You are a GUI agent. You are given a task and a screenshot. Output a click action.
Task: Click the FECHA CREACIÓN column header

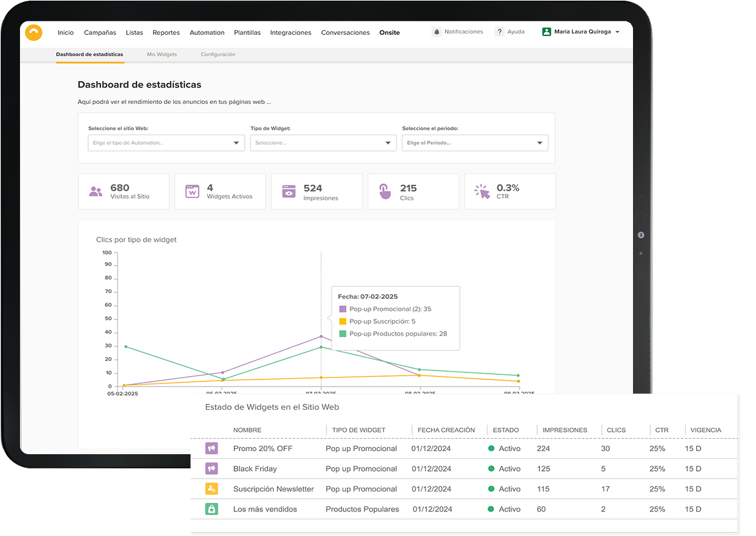tap(446, 430)
